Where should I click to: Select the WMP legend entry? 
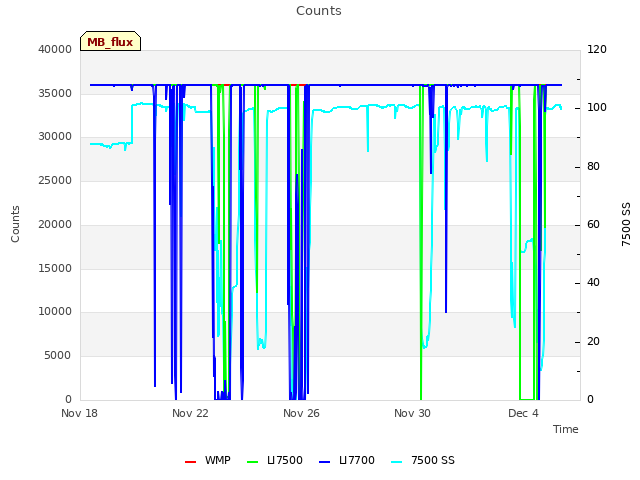click(208, 460)
